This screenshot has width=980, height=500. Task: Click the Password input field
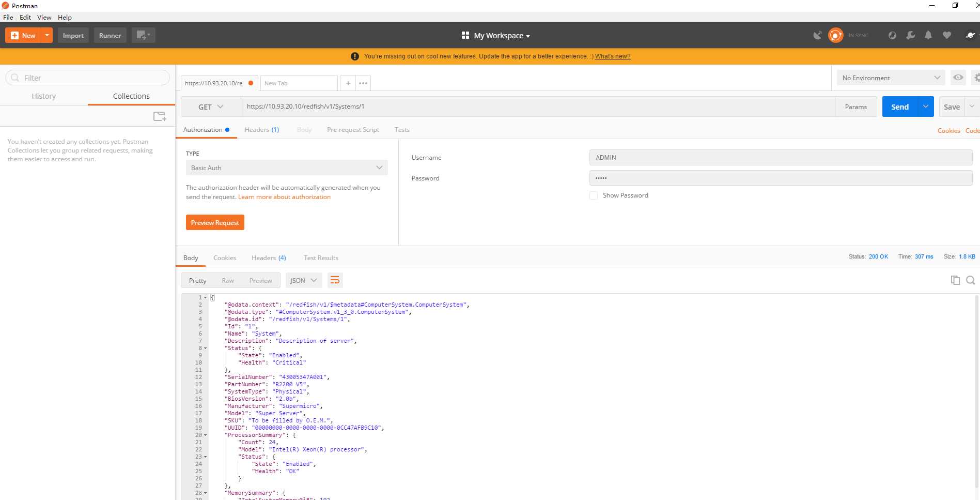click(x=781, y=178)
